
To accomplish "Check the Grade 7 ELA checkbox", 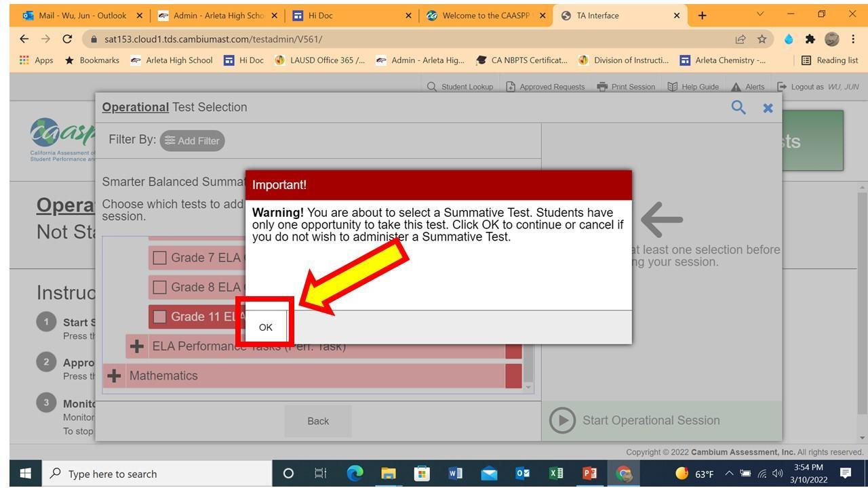I will tap(160, 258).
